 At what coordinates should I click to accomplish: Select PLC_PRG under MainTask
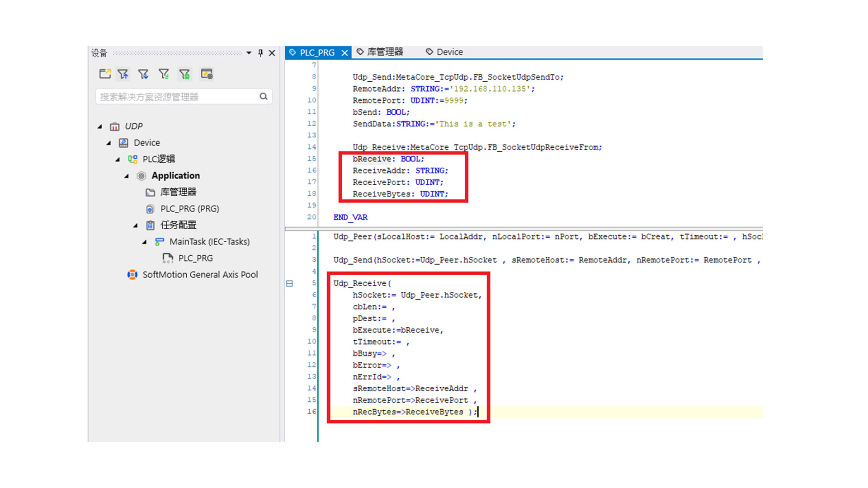tap(196, 258)
